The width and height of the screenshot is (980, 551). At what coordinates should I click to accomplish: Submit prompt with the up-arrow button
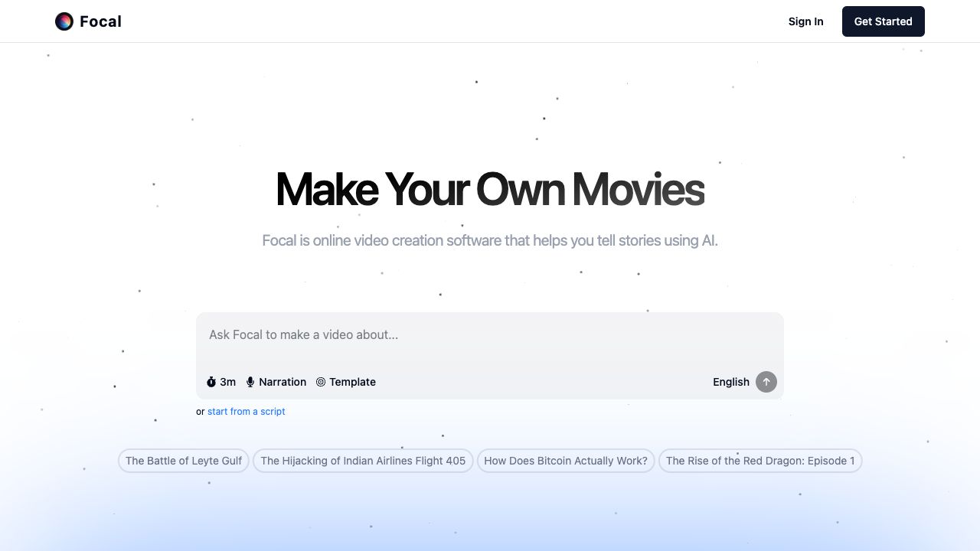[x=766, y=382]
